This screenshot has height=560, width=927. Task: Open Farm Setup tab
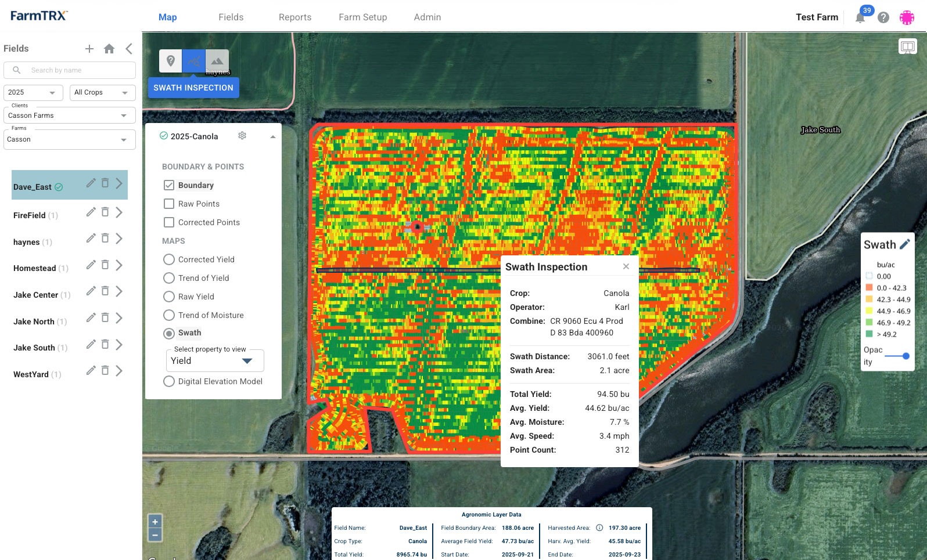pyautogui.click(x=363, y=17)
